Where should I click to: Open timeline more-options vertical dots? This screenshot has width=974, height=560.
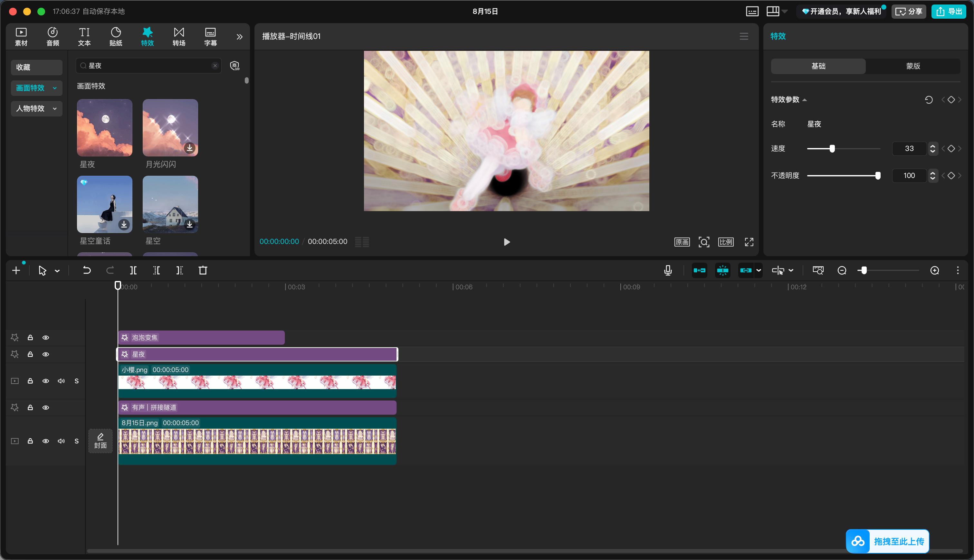pos(958,270)
